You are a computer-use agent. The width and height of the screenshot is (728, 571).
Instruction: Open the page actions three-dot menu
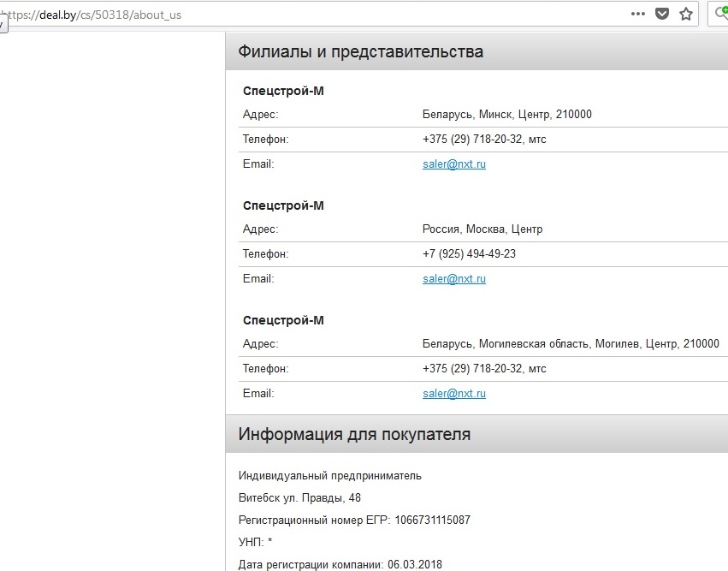(x=637, y=14)
